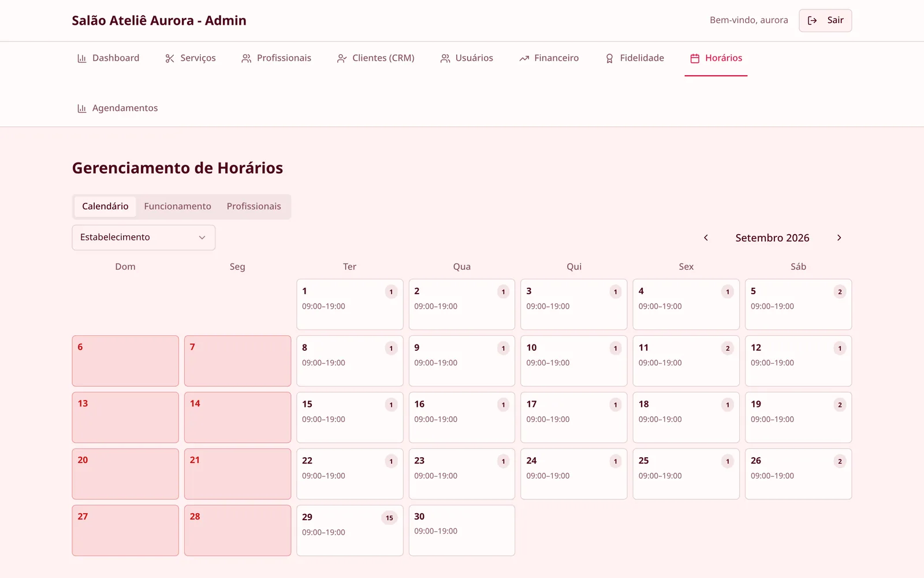
Task: Click the 1 badge on day 16
Action: [x=504, y=405]
